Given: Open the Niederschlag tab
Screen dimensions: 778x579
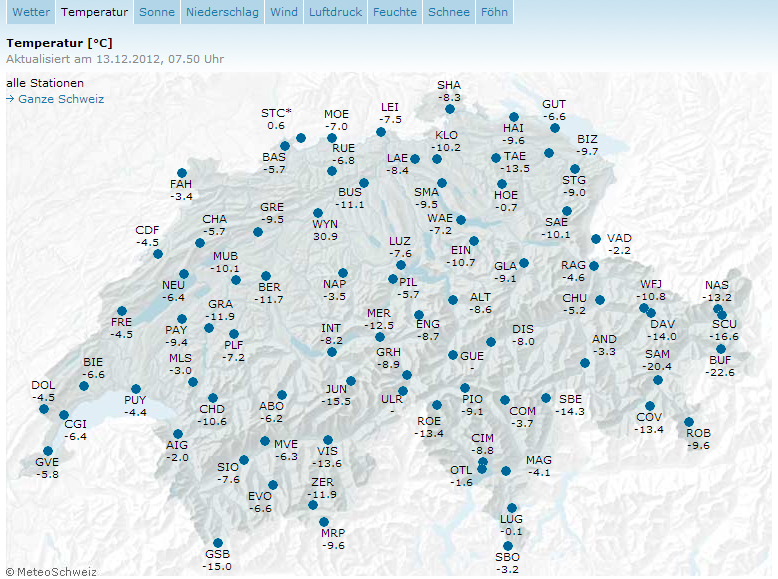Looking at the screenshot, I should pos(222,12).
